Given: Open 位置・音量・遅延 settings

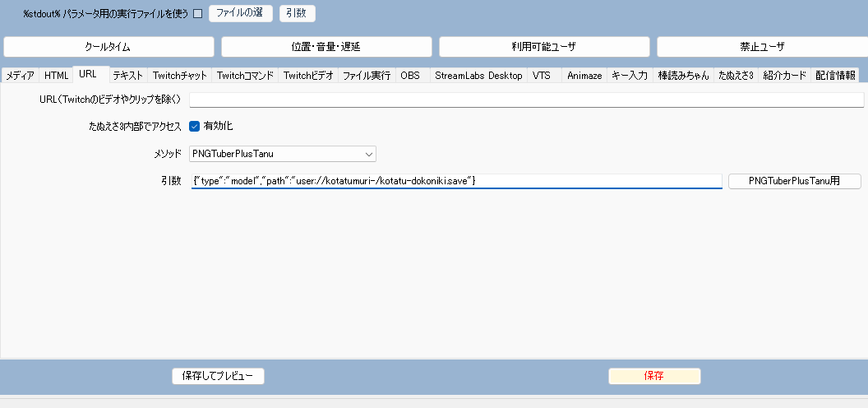Looking at the screenshot, I should tap(326, 47).
